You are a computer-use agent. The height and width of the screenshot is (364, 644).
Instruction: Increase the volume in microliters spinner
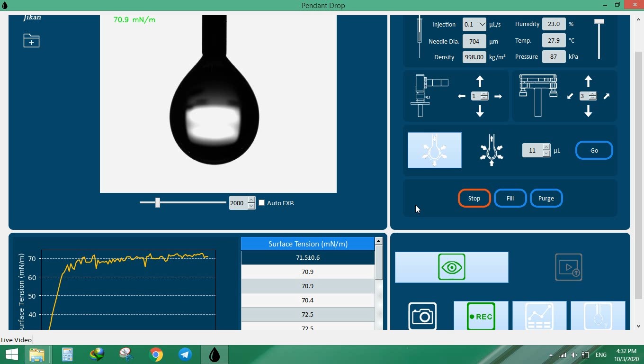(546, 147)
